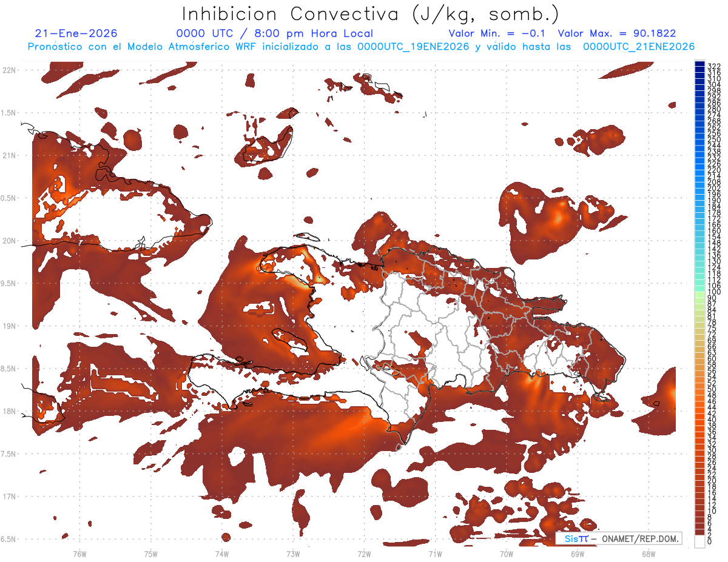Click the "202" value on the color scale

pos(713,189)
